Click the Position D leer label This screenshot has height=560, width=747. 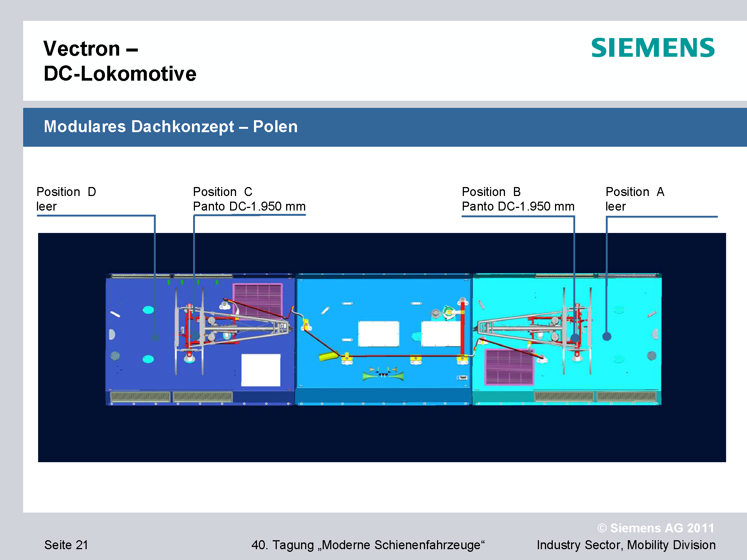pyautogui.click(x=66, y=199)
